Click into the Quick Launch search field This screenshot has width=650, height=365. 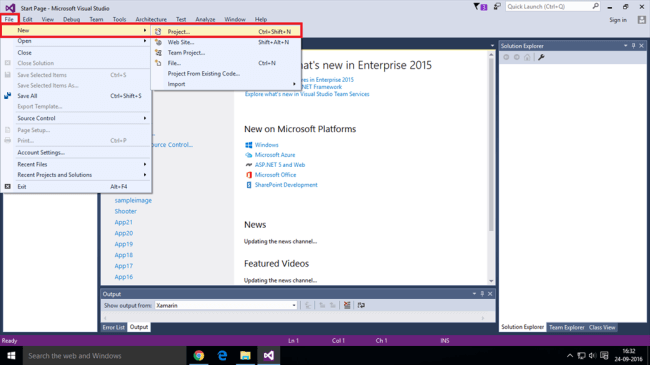[548, 6]
